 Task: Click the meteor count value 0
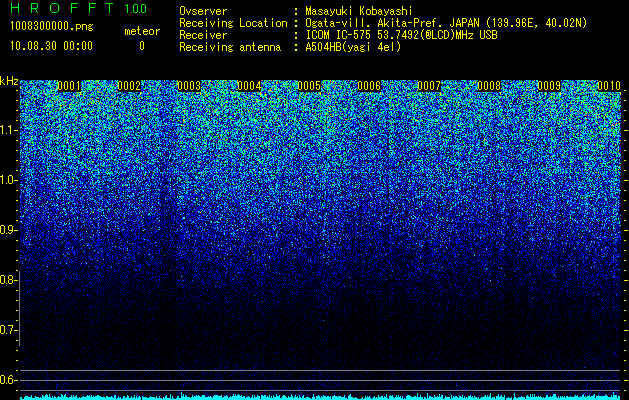point(142,46)
